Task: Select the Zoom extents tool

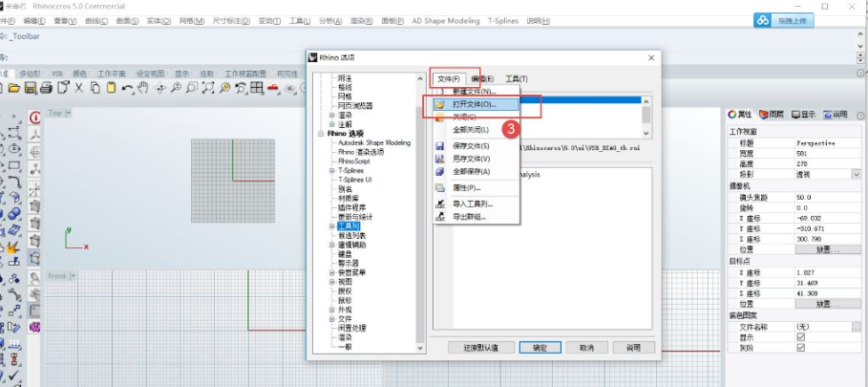Action: (x=208, y=88)
